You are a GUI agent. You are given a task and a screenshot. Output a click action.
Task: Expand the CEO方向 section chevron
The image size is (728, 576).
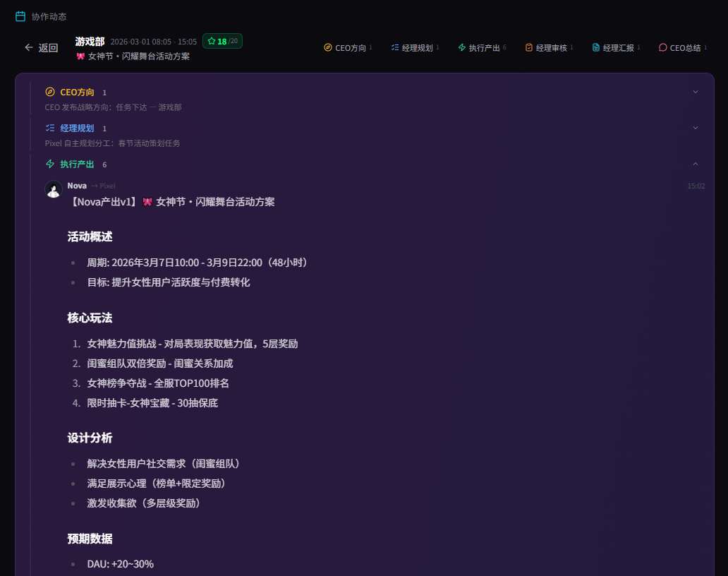point(695,92)
